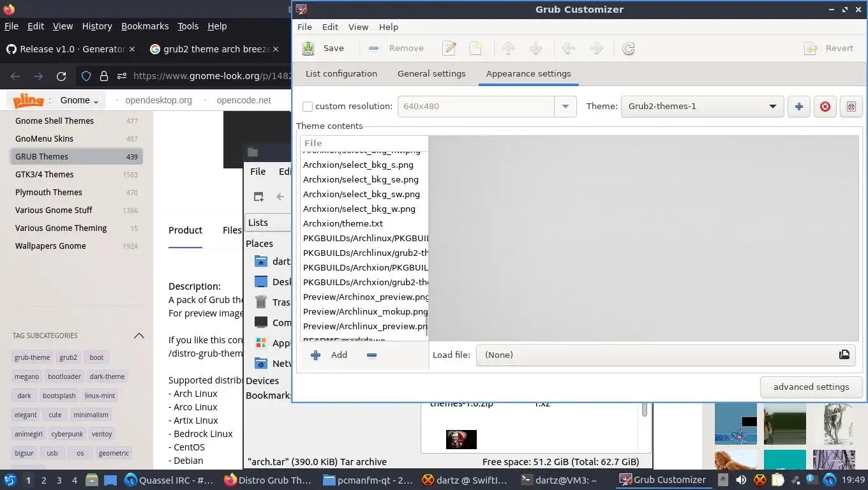The width and height of the screenshot is (868, 490).
Task: Open the custom resolution dropdown arrow
Action: (565, 107)
